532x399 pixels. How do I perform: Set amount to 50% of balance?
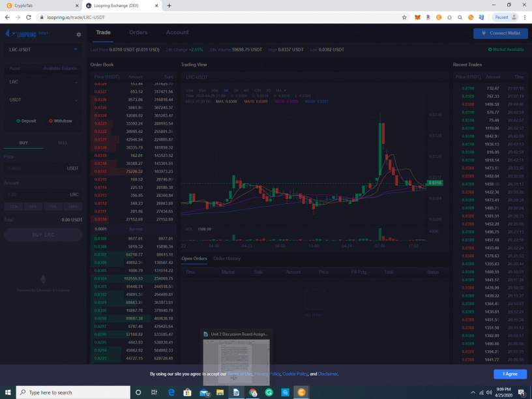coord(33,206)
